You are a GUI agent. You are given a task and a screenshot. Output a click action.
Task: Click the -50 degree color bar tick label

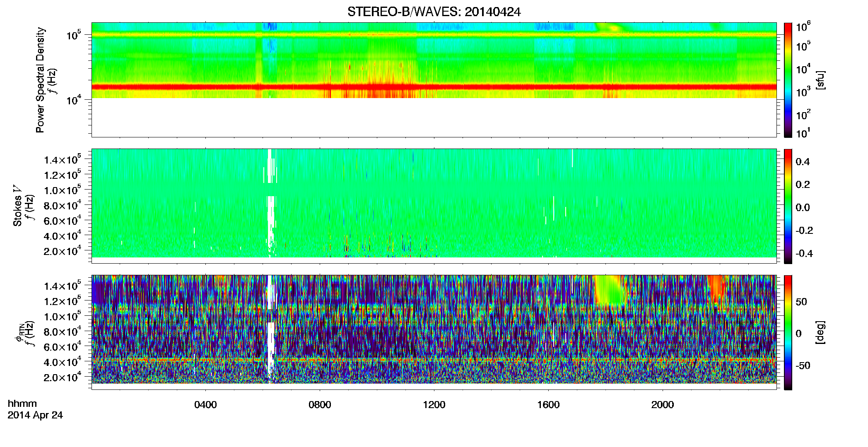803,365
